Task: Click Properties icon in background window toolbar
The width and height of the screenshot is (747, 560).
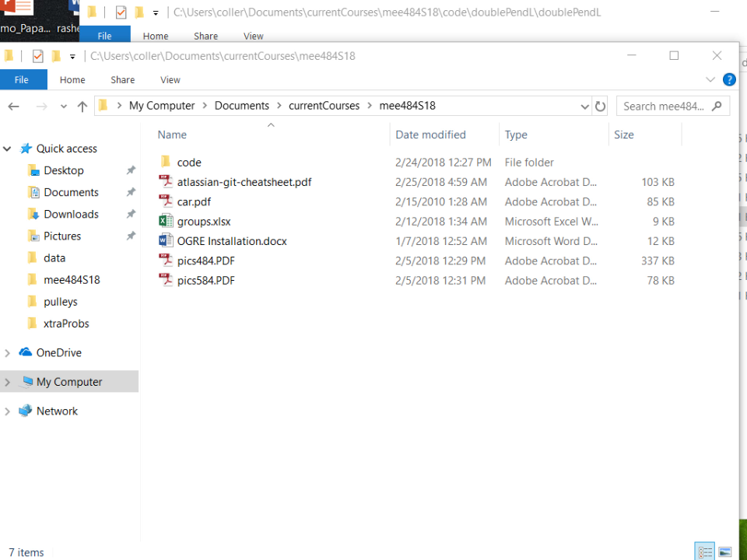Action: 121,12
